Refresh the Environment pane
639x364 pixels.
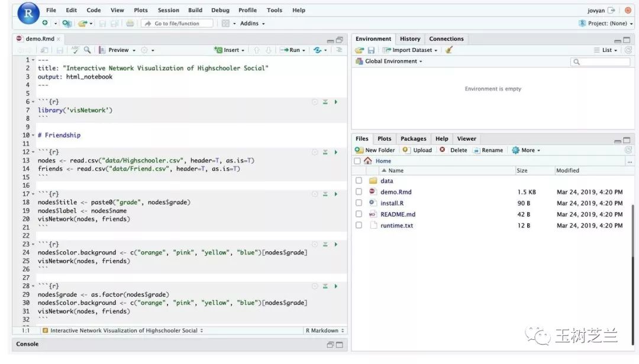point(628,50)
